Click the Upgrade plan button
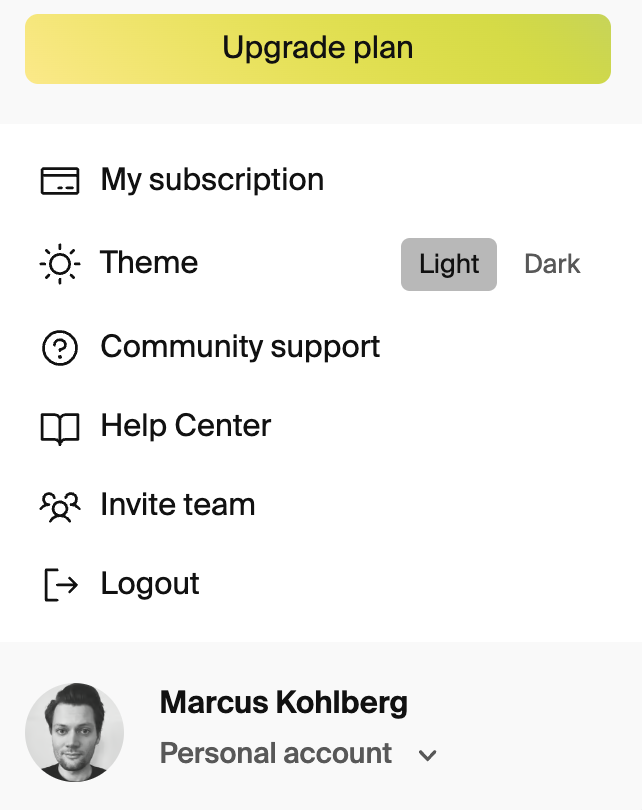 click(318, 49)
